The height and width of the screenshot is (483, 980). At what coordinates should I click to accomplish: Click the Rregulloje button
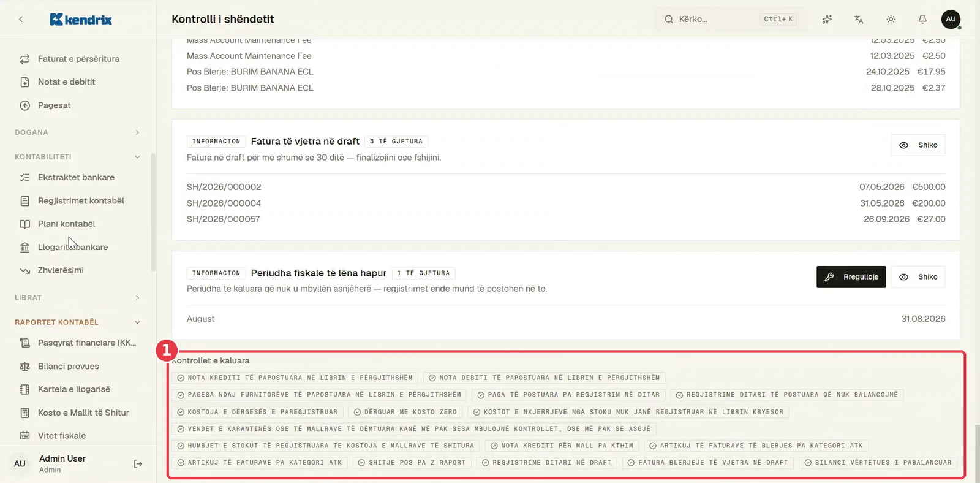(x=851, y=277)
